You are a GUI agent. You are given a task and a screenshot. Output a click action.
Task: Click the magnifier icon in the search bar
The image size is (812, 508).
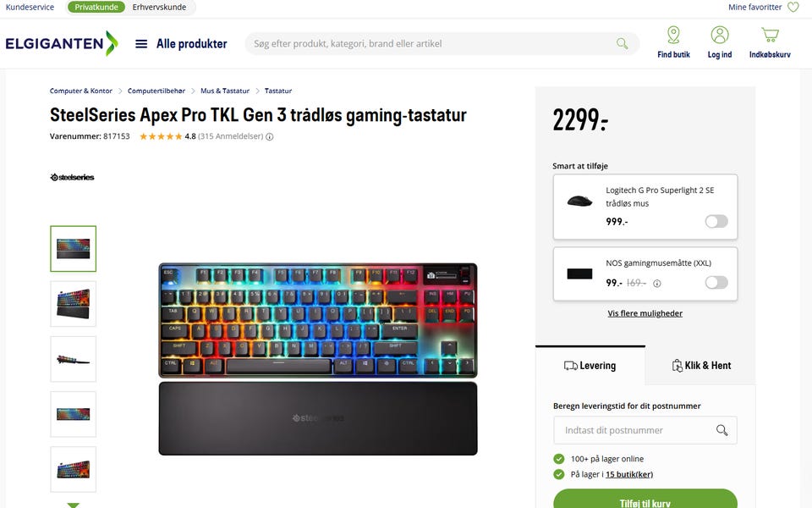point(622,43)
